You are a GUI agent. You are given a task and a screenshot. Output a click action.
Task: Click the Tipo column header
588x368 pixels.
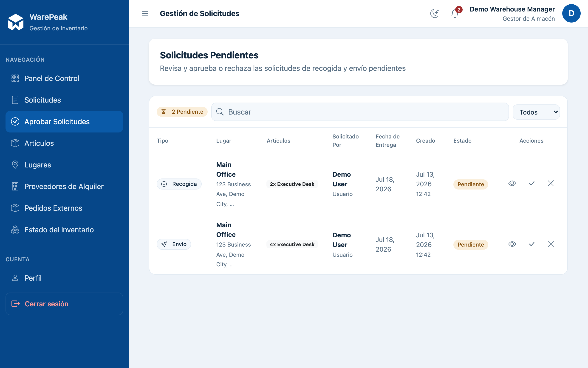point(163,141)
